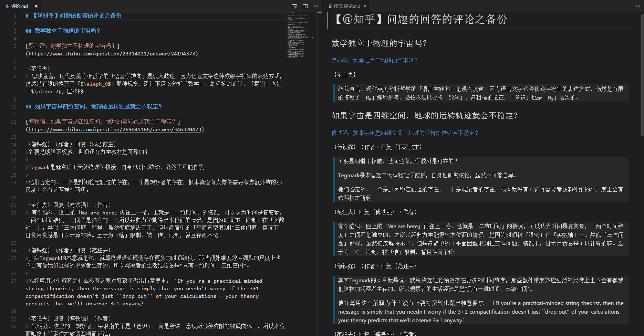Click '$\aleph_0$' math text in editor
The image size is (644, 336).
[96, 84]
